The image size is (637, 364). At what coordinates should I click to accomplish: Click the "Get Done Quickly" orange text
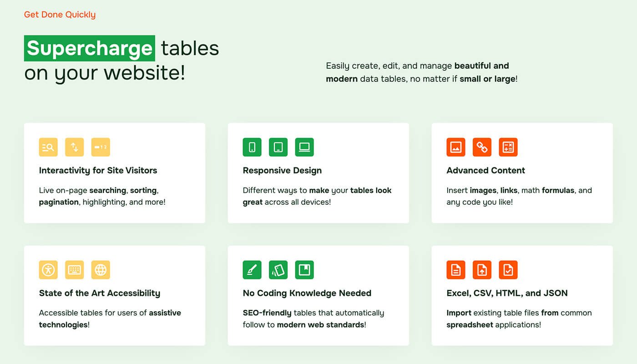click(60, 15)
